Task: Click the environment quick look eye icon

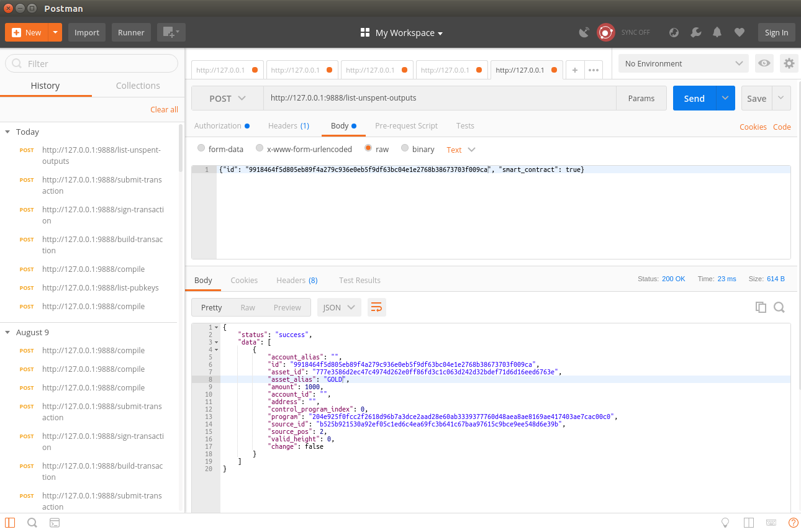Action: click(764, 63)
